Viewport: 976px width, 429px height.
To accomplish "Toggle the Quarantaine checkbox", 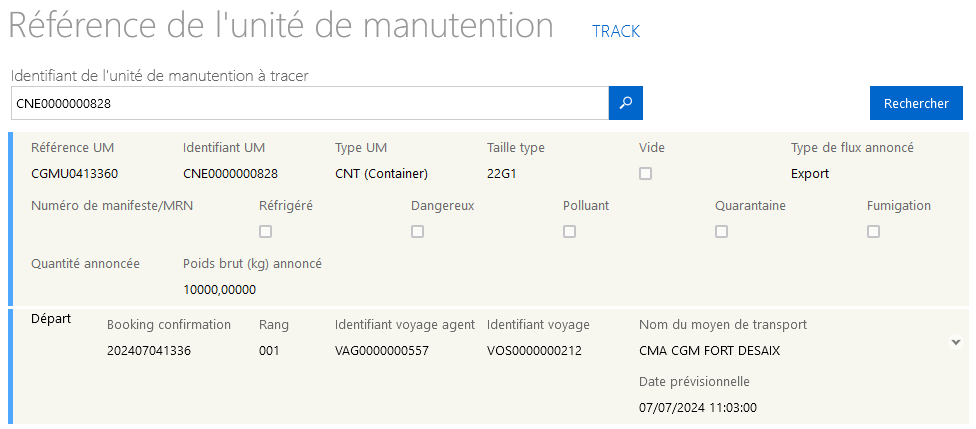I will coord(721,232).
